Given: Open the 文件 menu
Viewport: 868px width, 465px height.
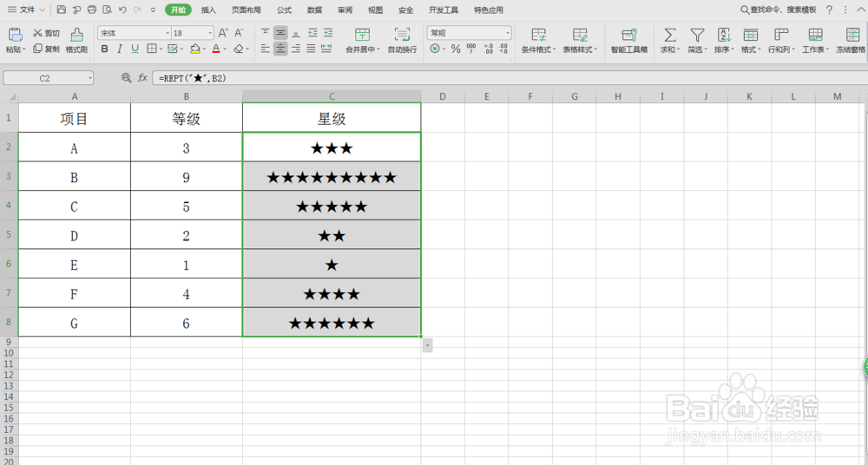Looking at the screenshot, I should coord(26,10).
